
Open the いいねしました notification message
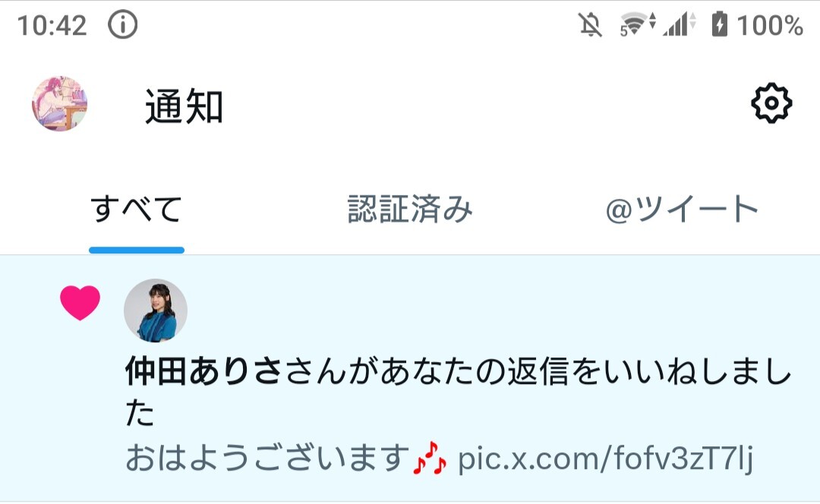click(x=458, y=392)
